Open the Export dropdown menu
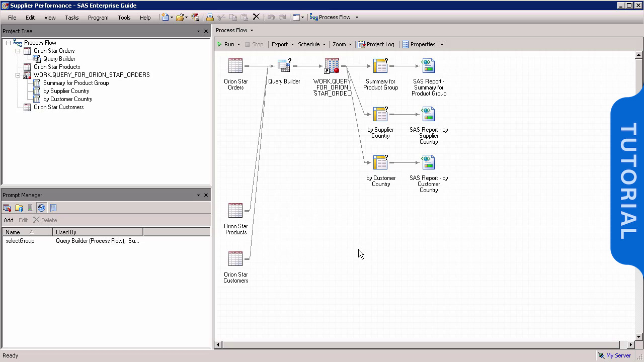Viewport: 644px width, 362px height. (283, 44)
